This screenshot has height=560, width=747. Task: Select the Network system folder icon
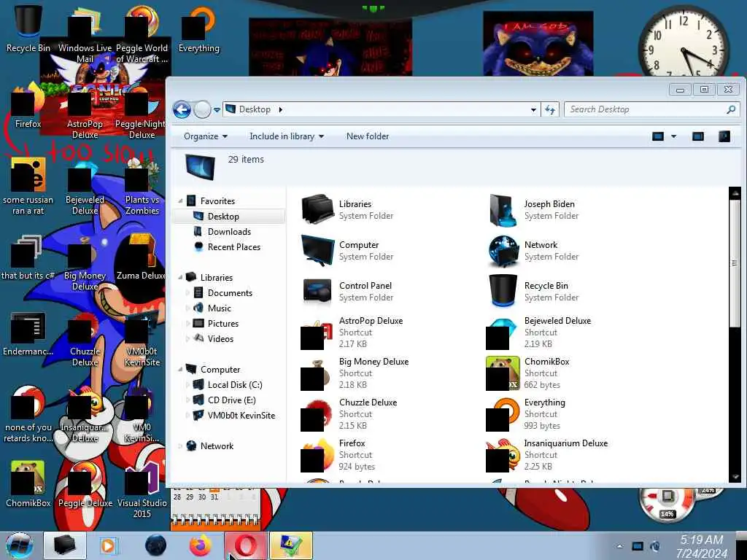[503, 251]
